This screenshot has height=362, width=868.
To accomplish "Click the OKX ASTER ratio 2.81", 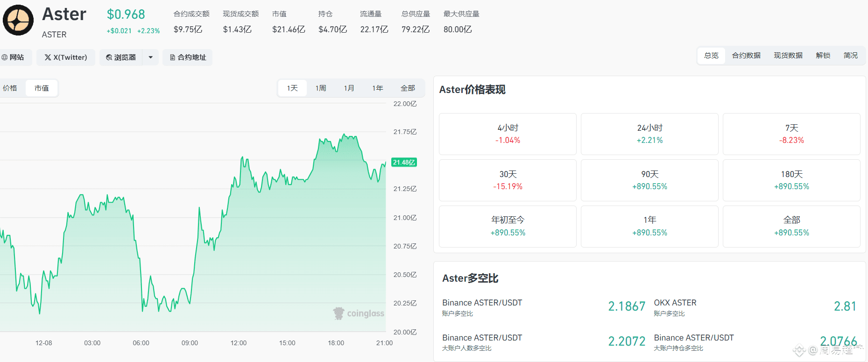I will (x=845, y=306).
